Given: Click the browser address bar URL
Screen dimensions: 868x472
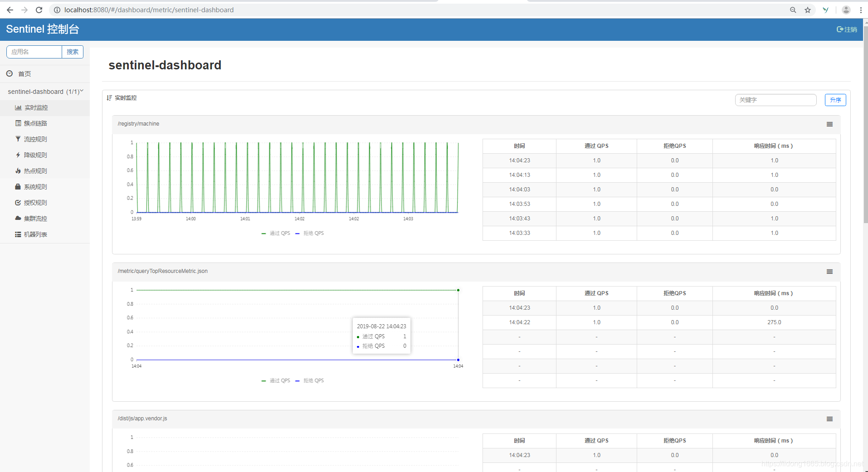Looking at the screenshot, I should (149, 10).
